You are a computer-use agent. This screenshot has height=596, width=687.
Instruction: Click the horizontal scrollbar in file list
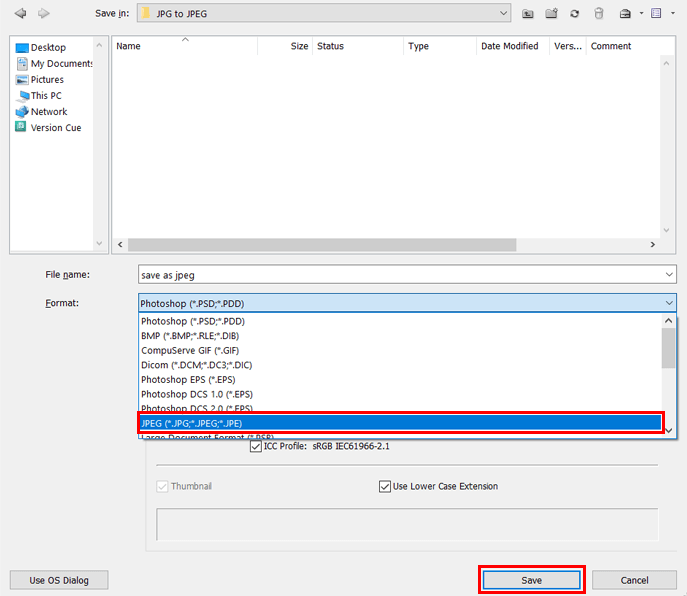[320, 244]
